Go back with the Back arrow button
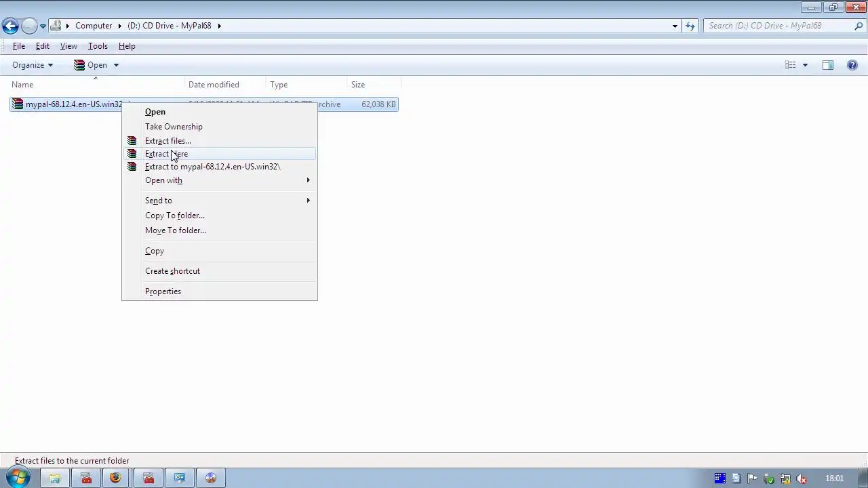This screenshot has height=488, width=868. click(x=10, y=26)
